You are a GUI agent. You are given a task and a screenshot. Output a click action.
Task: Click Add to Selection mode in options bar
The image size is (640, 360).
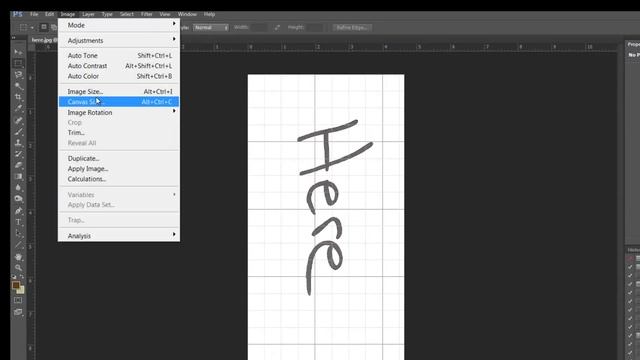point(54,27)
